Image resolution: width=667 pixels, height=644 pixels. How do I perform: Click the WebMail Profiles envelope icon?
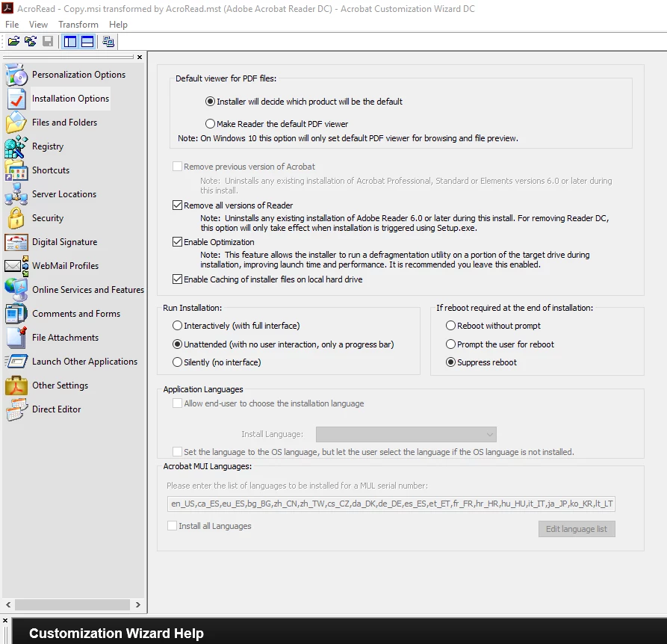[16, 266]
